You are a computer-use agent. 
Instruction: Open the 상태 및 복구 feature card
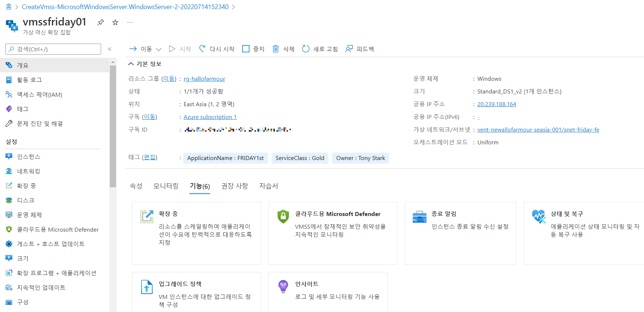584,233
